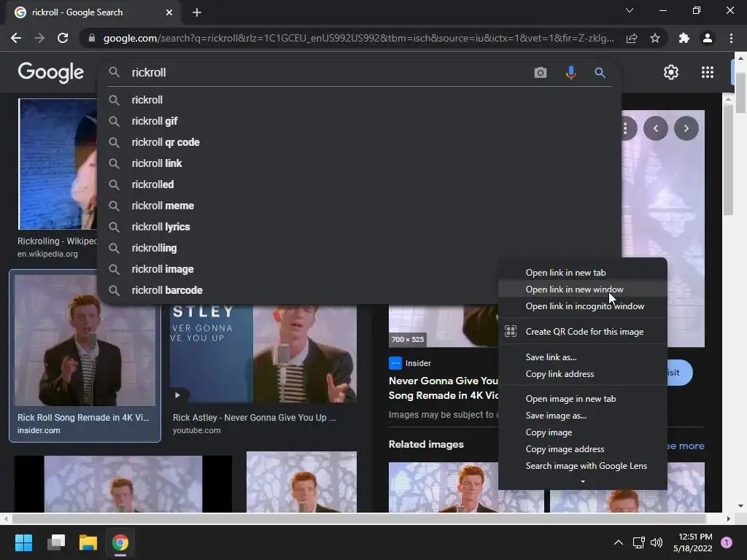Click the search by image camera icon

click(541, 72)
